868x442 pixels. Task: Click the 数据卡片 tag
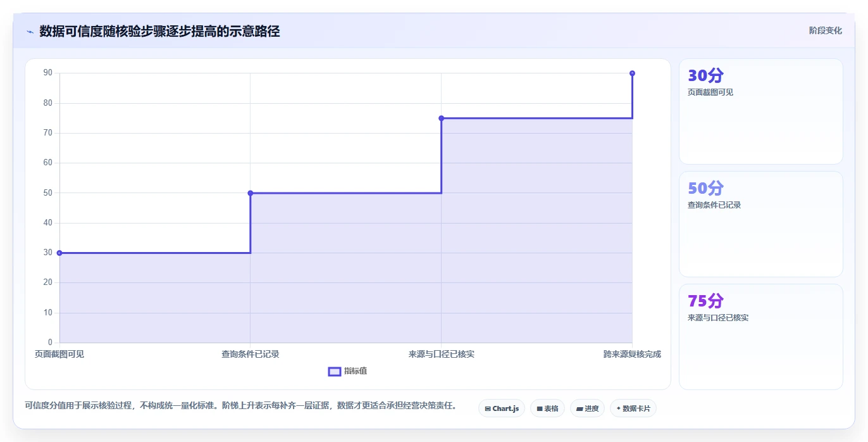(633, 408)
